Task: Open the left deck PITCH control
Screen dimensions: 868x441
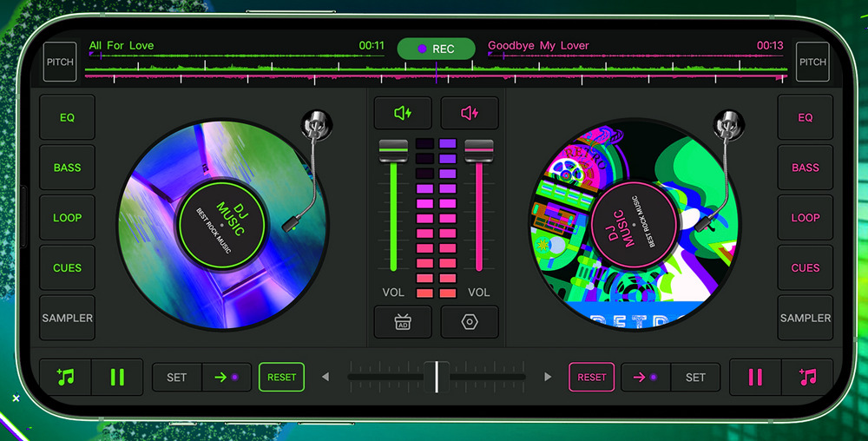Action: coord(60,62)
